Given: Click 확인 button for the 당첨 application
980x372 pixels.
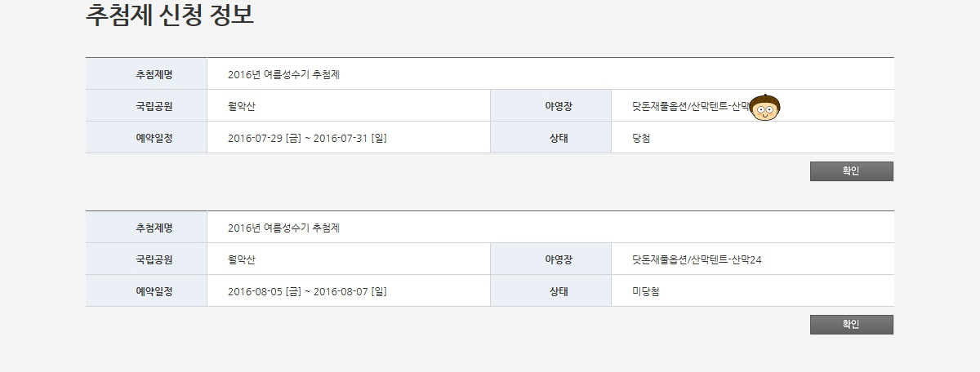Looking at the screenshot, I should tap(851, 171).
